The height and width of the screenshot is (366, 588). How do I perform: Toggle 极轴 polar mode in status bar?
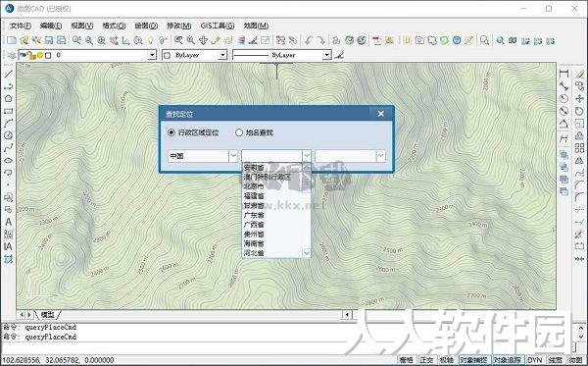coord(446,360)
